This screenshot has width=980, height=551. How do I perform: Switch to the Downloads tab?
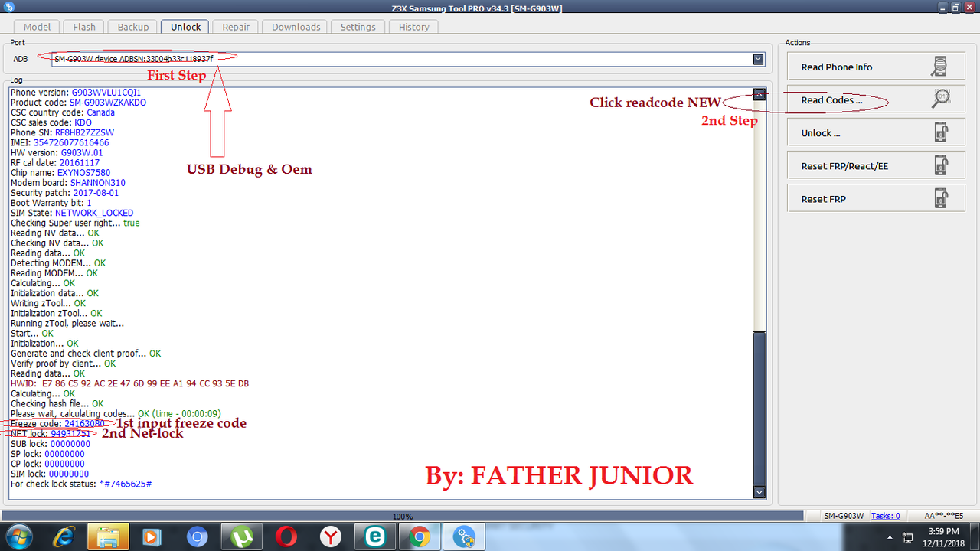(296, 27)
